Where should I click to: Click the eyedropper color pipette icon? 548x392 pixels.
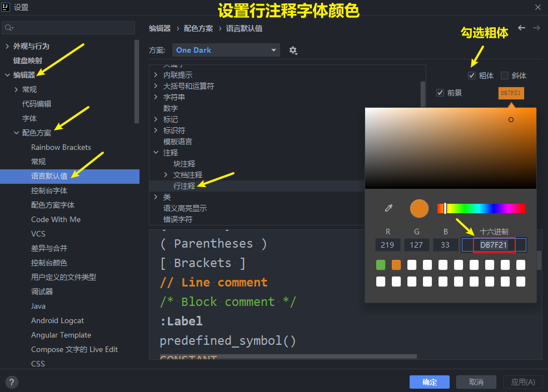[389, 208]
